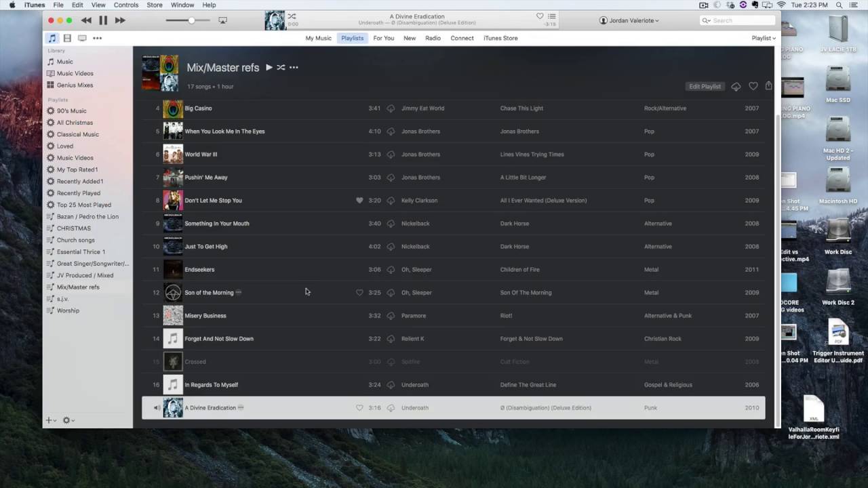Image resolution: width=868 pixels, height=488 pixels.
Task: Open Jordan Valeriote account dropdown
Action: click(x=629, y=20)
